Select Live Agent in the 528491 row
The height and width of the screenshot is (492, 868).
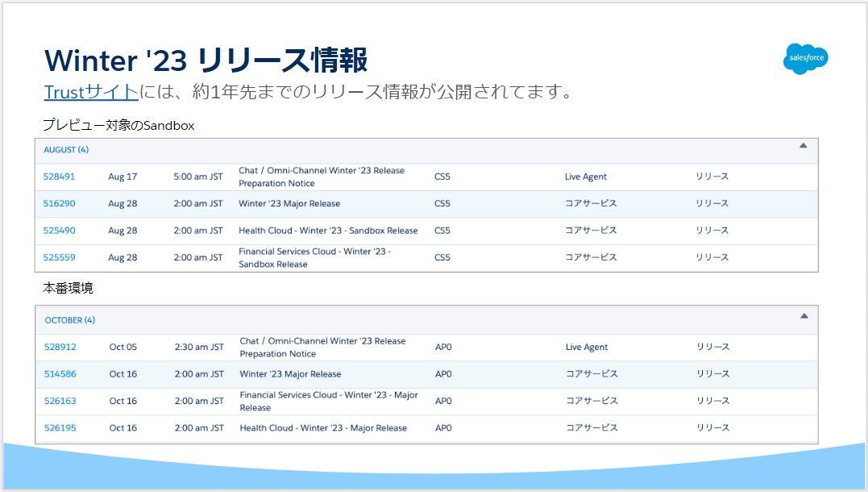pos(586,177)
